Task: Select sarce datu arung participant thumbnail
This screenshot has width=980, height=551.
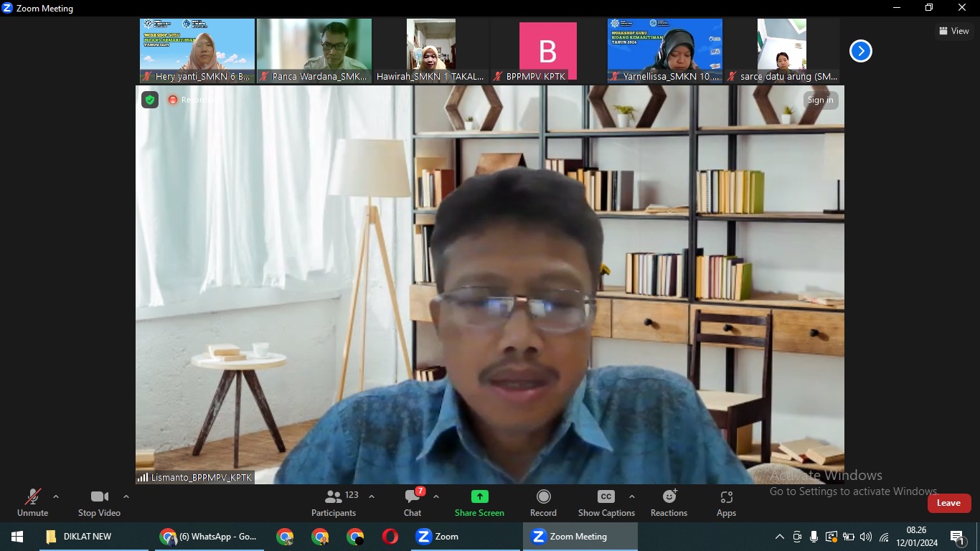Action: coord(782,51)
